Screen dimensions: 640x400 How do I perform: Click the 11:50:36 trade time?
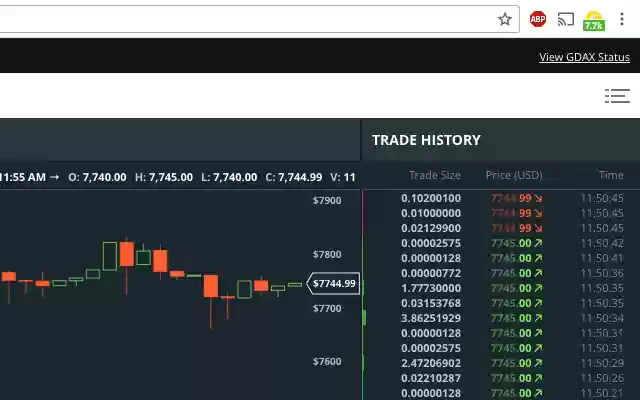[602, 273]
